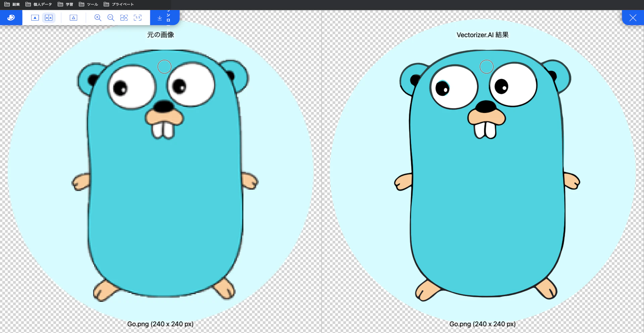The height and width of the screenshot is (333, 644).
Task: Open the 副業 bookmark folder
Action: [12, 4]
